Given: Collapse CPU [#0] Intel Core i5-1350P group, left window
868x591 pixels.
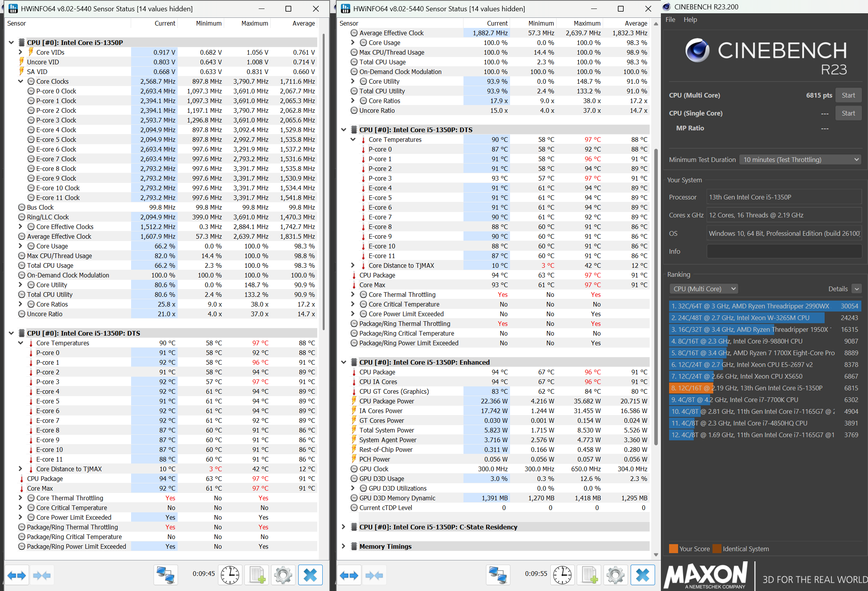Looking at the screenshot, I should pyautogui.click(x=11, y=43).
